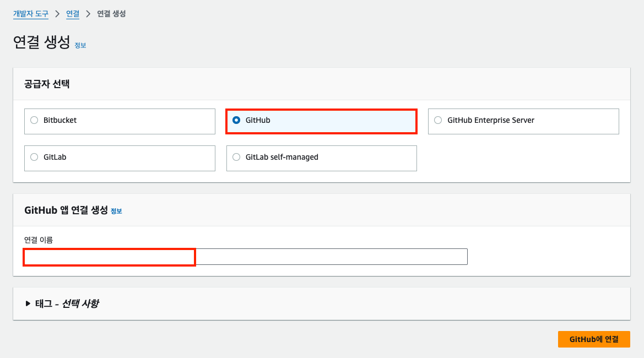Click the 연결 이름 field label
Image resolution: width=644 pixels, height=358 pixels.
39,240
